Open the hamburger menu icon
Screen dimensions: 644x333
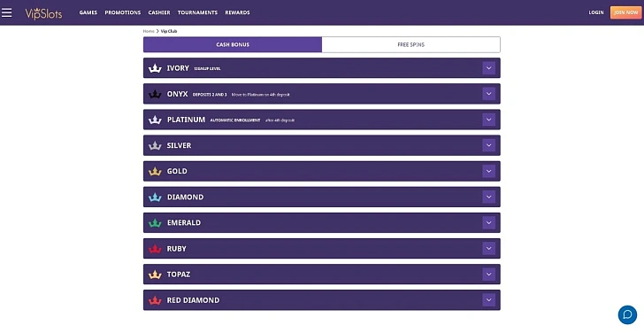tap(6, 12)
